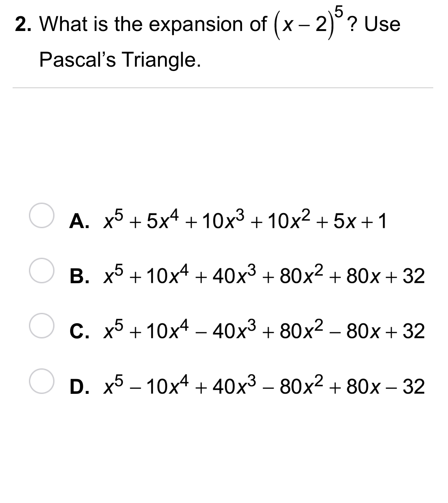448x503 pixels.
Task: Click the bold letter label A.
Action: pos(79,221)
